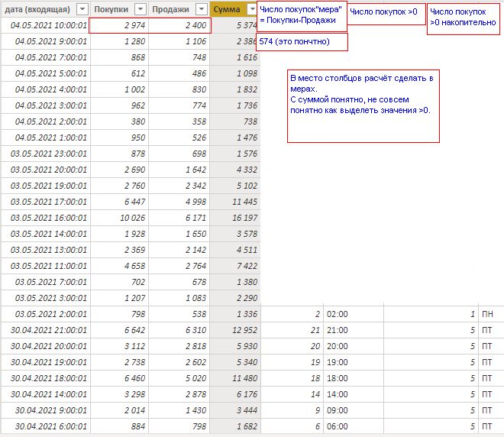Click the Сумма cell 7 422
504x437 pixels.
[x=235, y=267]
